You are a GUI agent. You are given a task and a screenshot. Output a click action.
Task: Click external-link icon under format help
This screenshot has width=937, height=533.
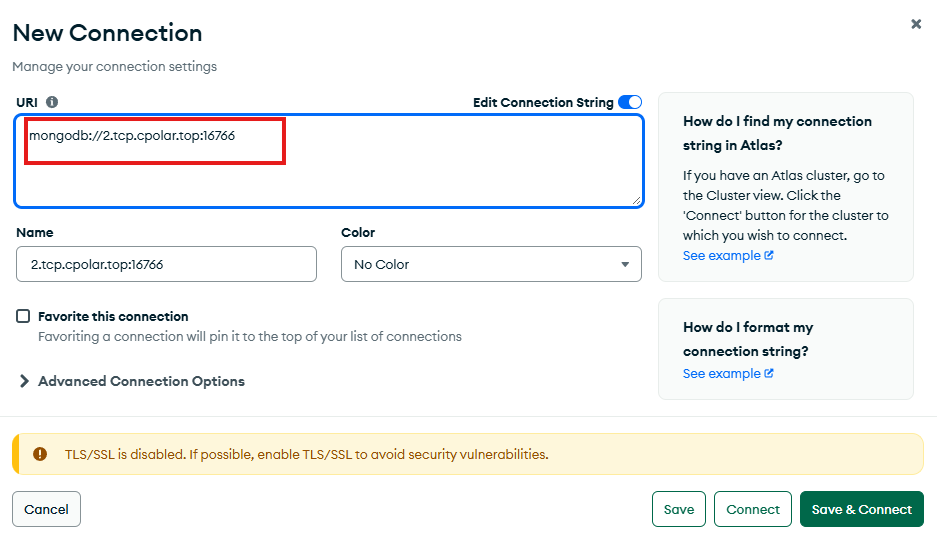(x=769, y=374)
